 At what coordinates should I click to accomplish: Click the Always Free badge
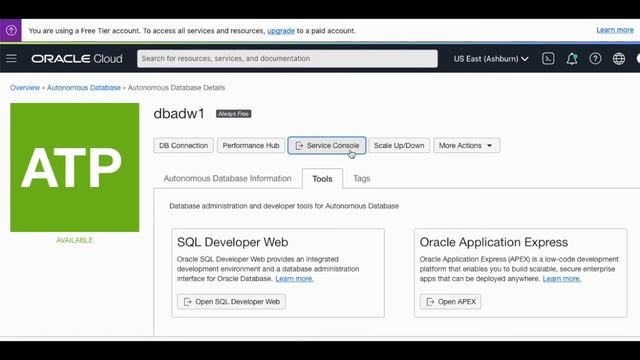point(233,114)
